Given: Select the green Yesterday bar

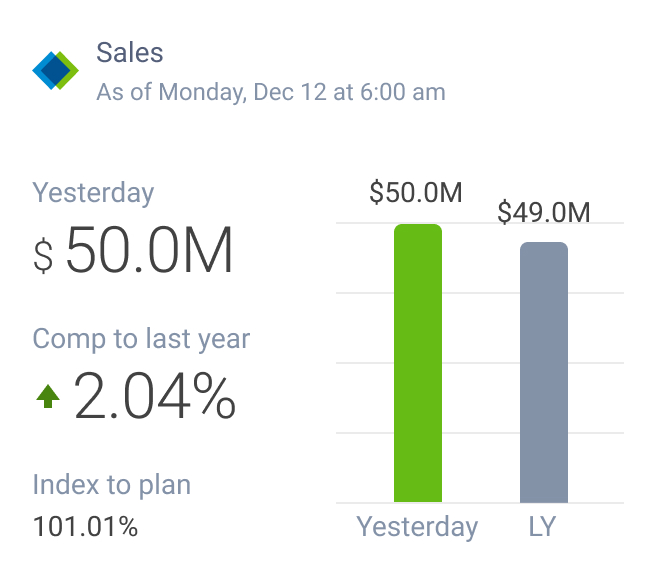Looking at the screenshot, I should pos(418,363).
